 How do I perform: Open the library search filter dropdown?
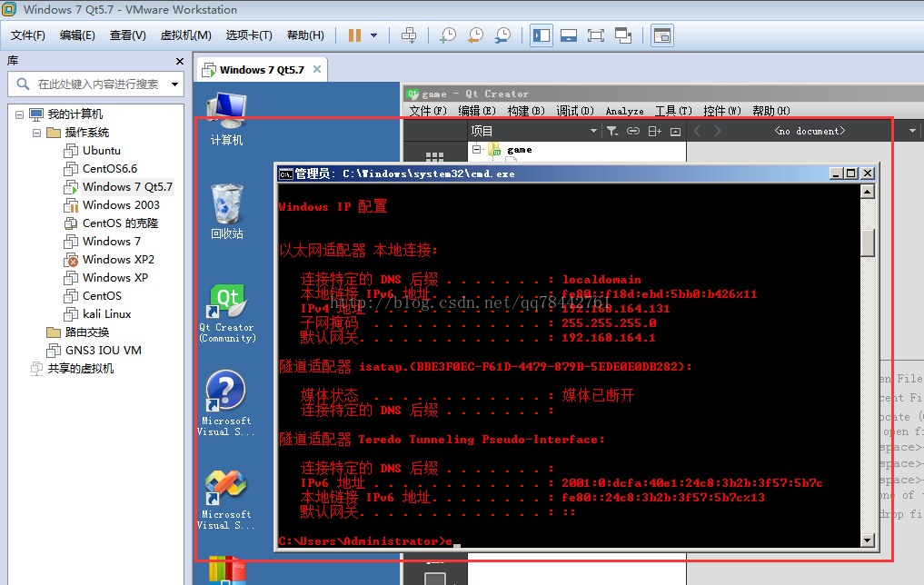click(175, 84)
